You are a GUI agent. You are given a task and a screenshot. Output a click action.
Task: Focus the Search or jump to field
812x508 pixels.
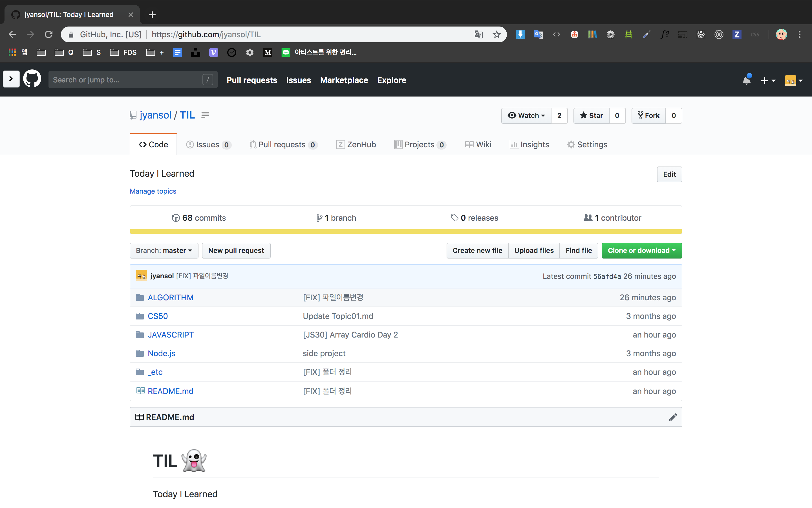point(133,80)
